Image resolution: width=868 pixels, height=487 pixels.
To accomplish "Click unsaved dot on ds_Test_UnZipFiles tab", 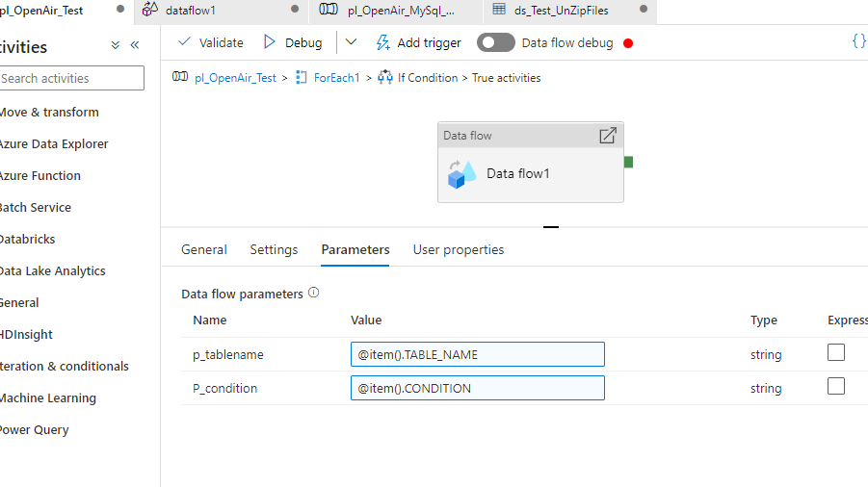I will [x=644, y=9].
